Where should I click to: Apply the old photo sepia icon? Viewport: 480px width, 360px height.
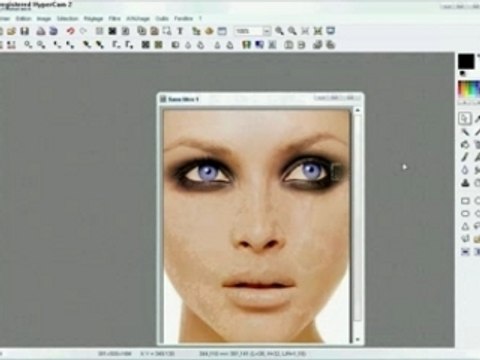(x=158, y=45)
